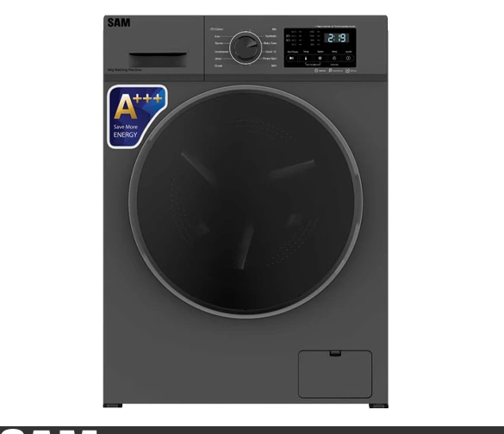504x434 pixels.
Task: Click the detergent drawer handle
Action: click(x=158, y=59)
